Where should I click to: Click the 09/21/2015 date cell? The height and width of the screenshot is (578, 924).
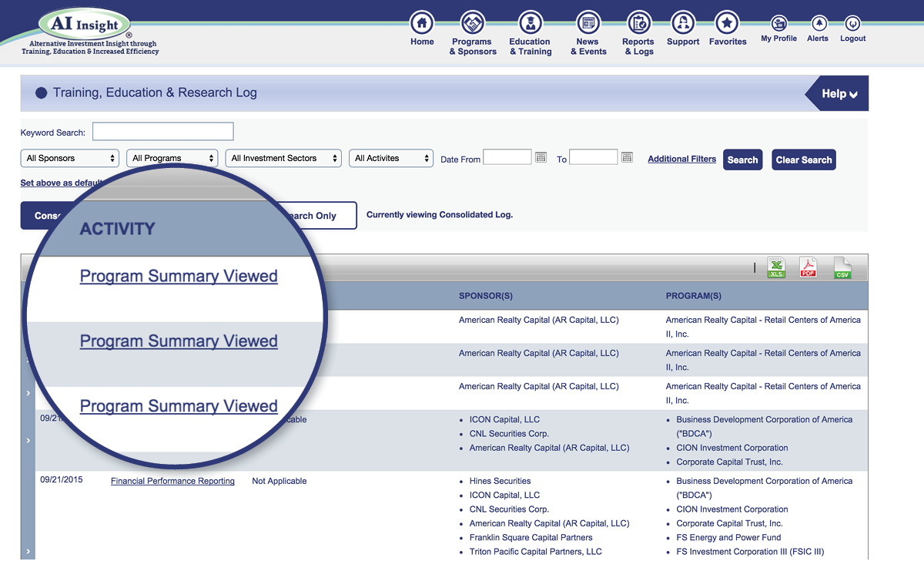coord(62,479)
